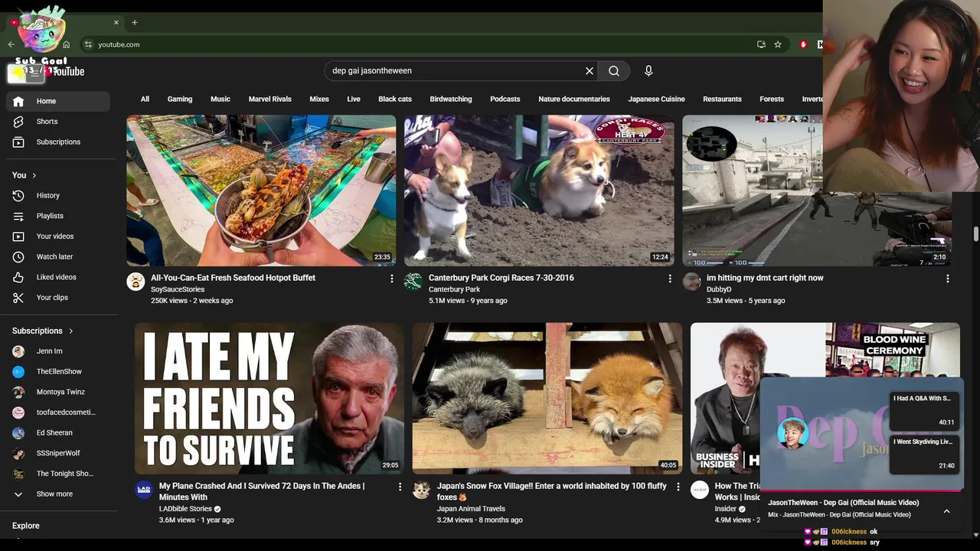
Task: Open the snow fox village thumbnail
Action: [547, 398]
